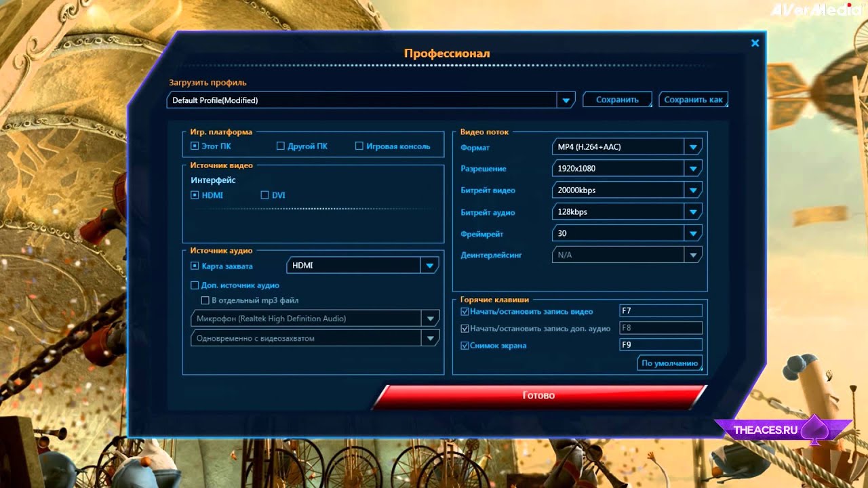This screenshot has width=868, height=488.
Task: Click the Формат label
Action: point(475,147)
